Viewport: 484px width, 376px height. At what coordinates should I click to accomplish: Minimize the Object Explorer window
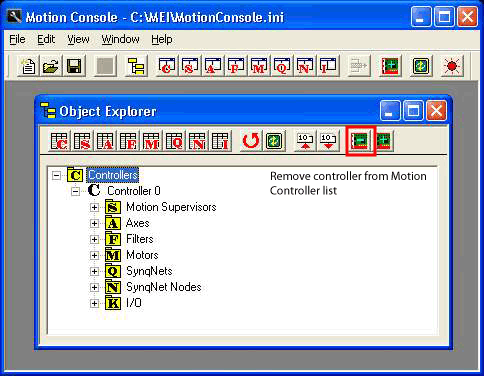390,111
